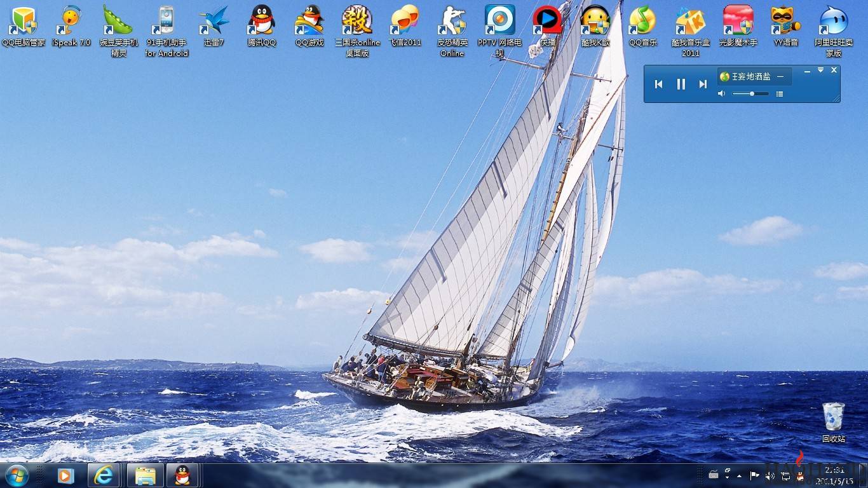868x488 pixels.
Task: Open the 反恐精英 Online game icon
Action: pos(452,32)
